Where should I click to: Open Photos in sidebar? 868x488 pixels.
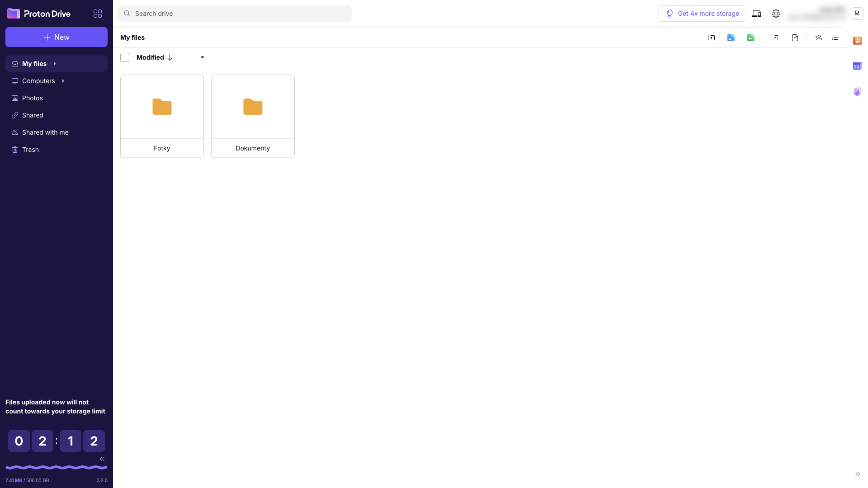(x=57, y=98)
